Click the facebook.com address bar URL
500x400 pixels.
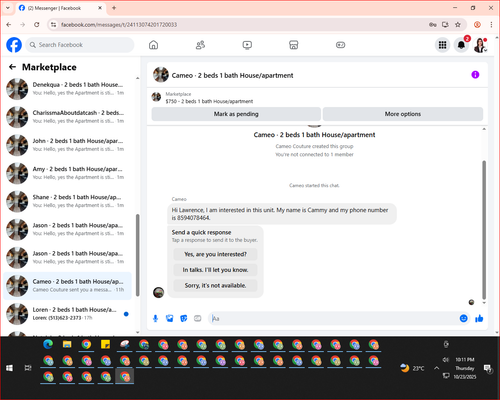(x=119, y=25)
